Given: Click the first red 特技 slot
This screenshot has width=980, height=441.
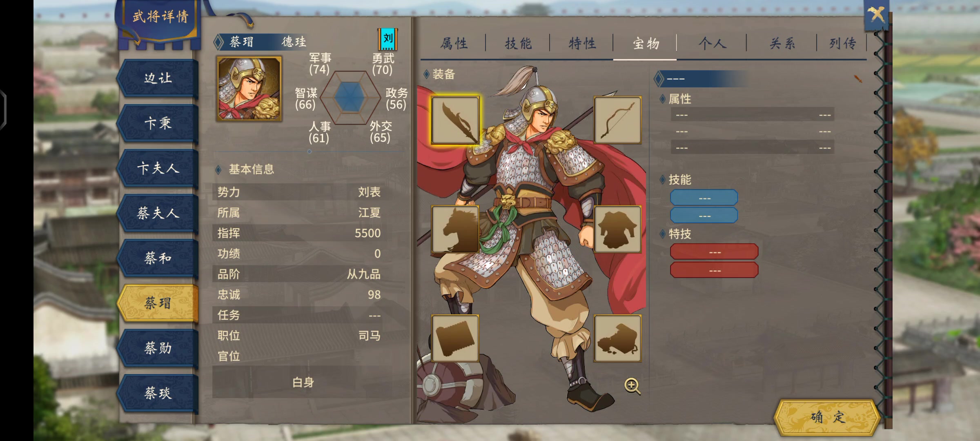Looking at the screenshot, I should pos(714,252).
